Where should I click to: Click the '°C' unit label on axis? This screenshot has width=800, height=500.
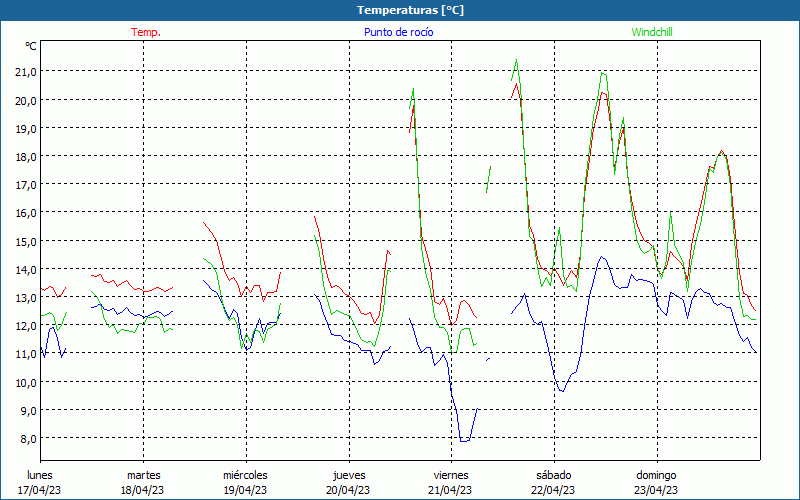[x=31, y=46]
